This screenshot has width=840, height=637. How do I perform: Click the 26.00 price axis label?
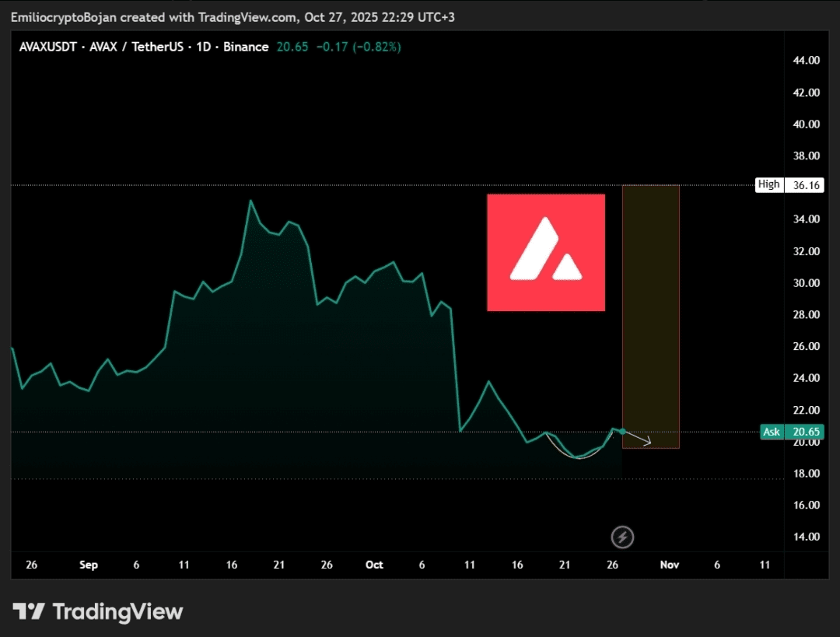tap(807, 346)
